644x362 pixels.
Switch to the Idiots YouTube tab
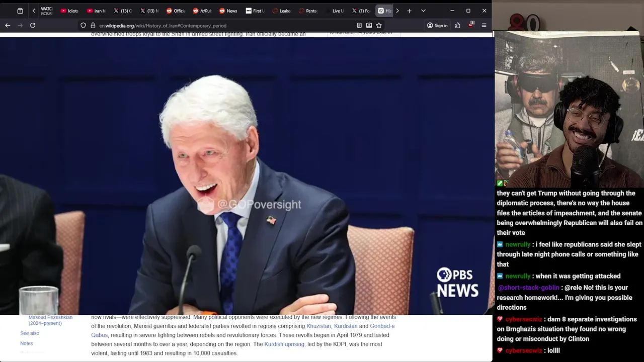(69, 11)
